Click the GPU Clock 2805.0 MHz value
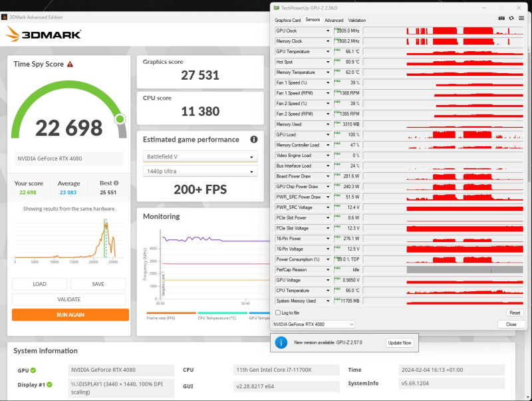Viewport: 532px width, 401px height. 347,31
